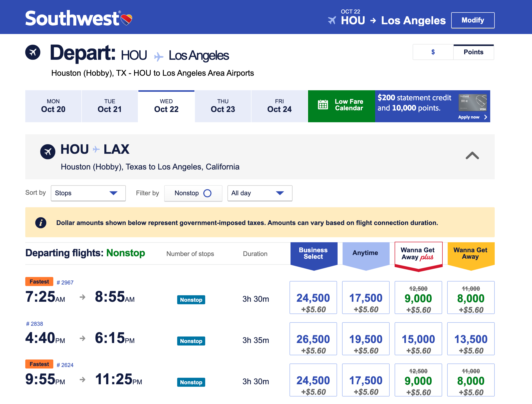Click the credit card image in the ad
532x404 pixels.
[472, 103]
